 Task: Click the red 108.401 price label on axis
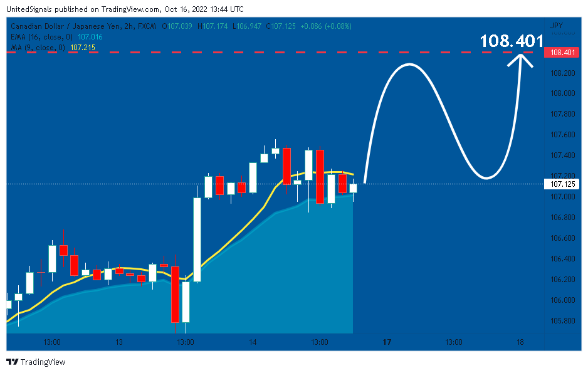pyautogui.click(x=562, y=53)
